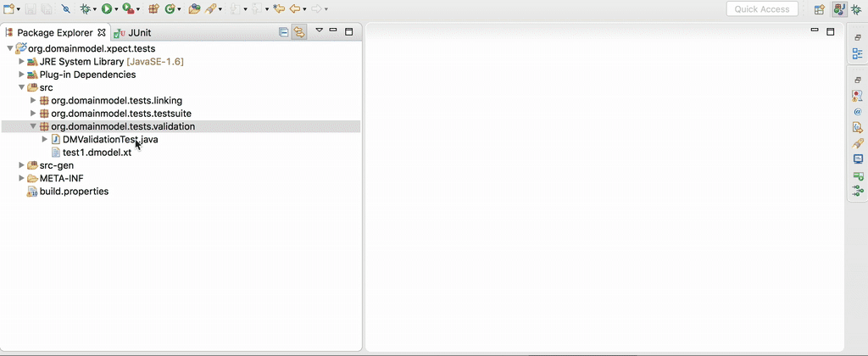868x356 pixels.
Task: Click the New Java Package icon
Action: pyautogui.click(x=154, y=8)
